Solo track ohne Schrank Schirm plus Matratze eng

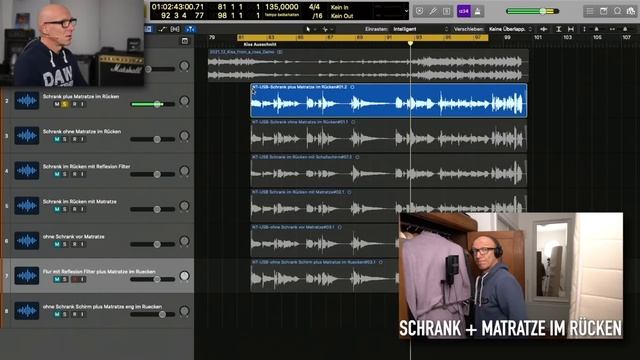coord(65,315)
